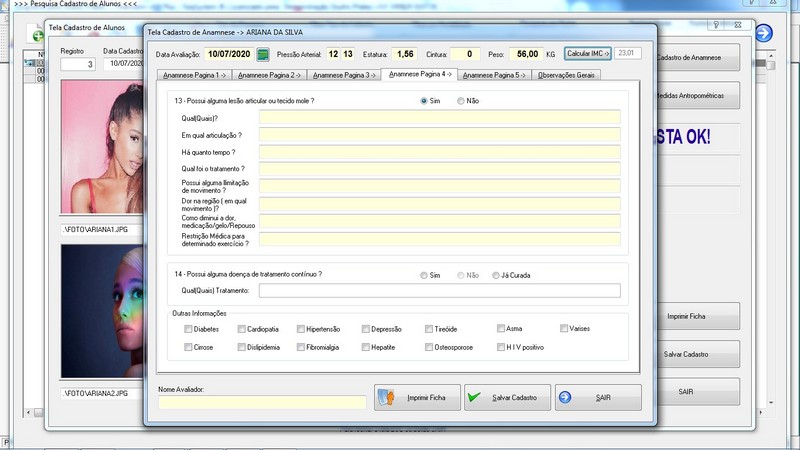Click the Registro field in Cadastro de Alunos

tap(78, 64)
